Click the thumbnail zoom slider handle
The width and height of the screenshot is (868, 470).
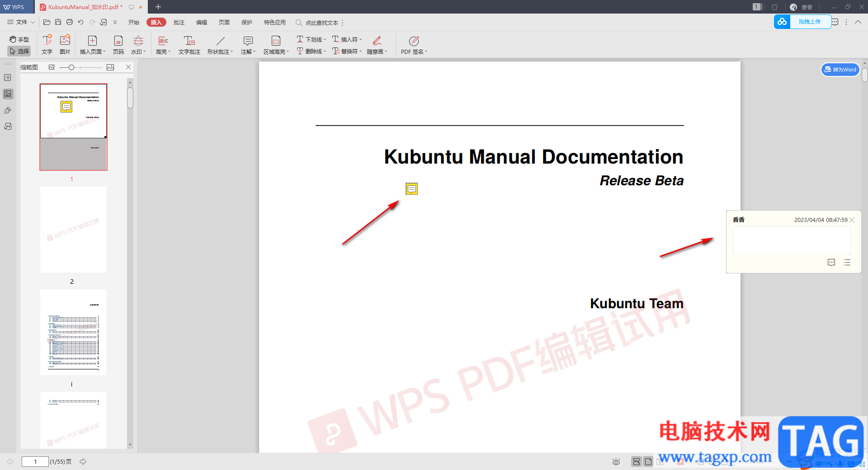pos(71,67)
